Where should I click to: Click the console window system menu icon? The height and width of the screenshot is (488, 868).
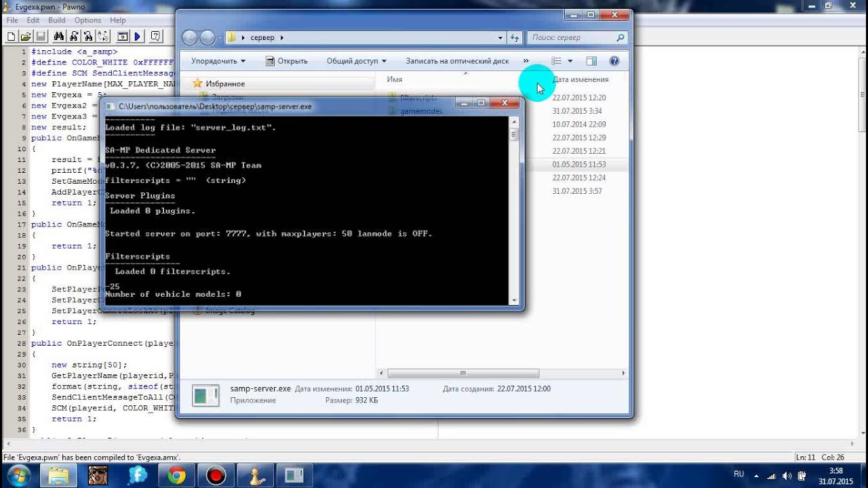point(108,106)
